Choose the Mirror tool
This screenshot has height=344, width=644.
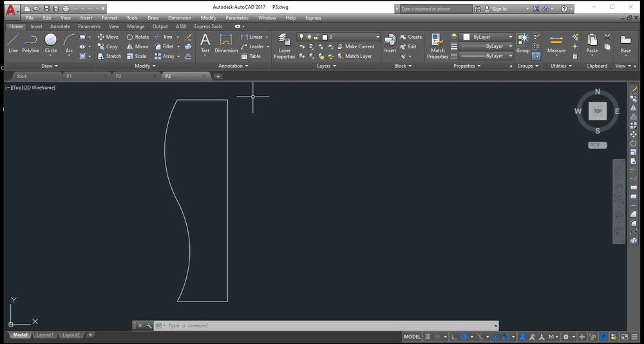click(138, 46)
